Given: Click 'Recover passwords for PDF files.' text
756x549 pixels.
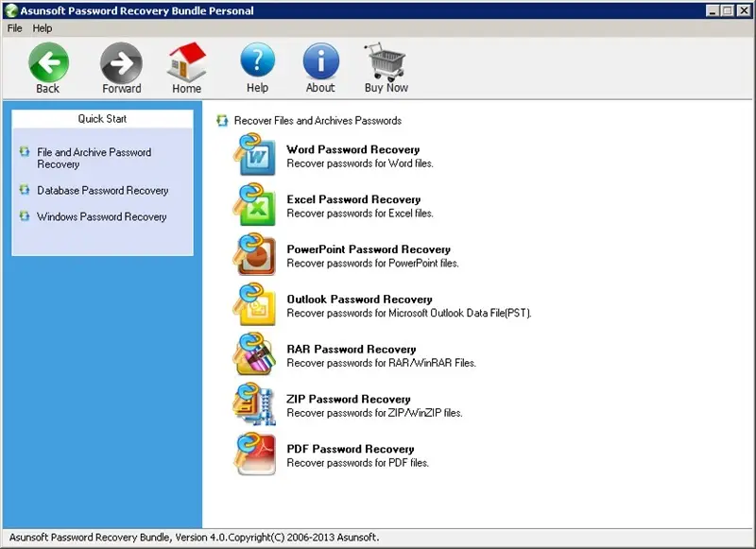Looking at the screenshot, I should click(358, 463).
